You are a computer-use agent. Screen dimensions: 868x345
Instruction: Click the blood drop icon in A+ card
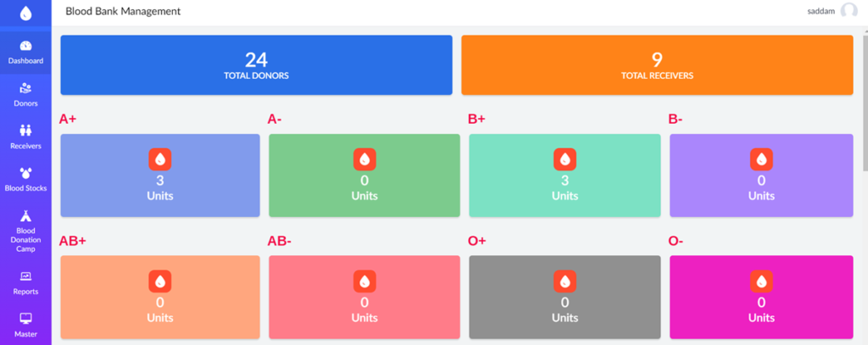click(160, 159)
